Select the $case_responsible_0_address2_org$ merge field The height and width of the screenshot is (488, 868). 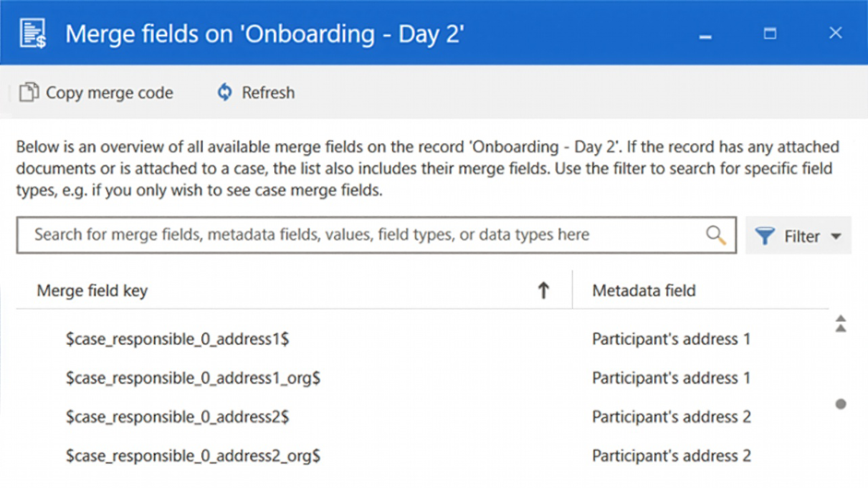pyautogui.click(x=193, y=455)
